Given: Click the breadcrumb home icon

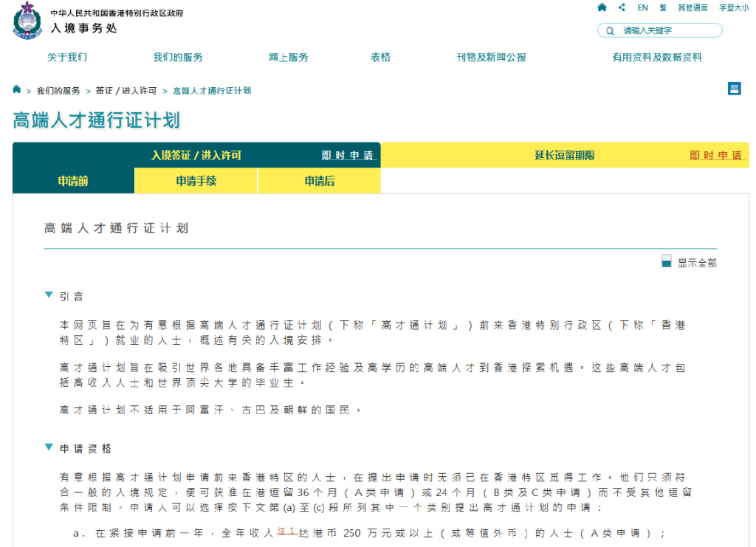Looking at the screenshot, I should point(17,90).
